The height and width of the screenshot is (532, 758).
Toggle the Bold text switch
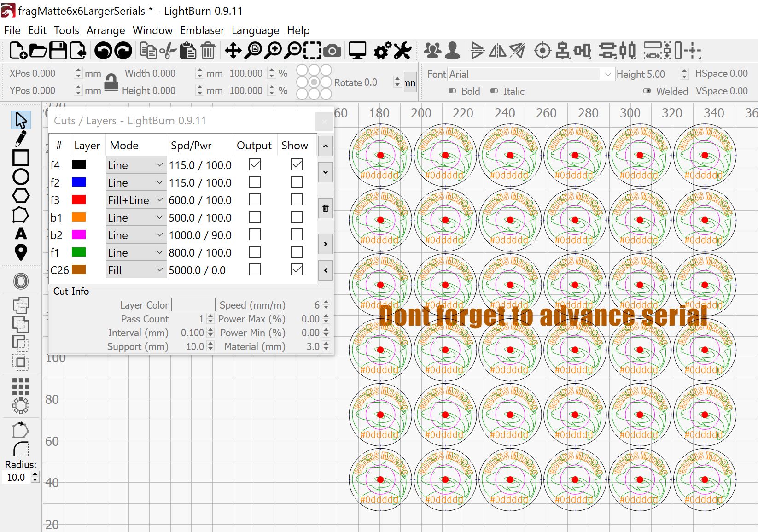452,91
